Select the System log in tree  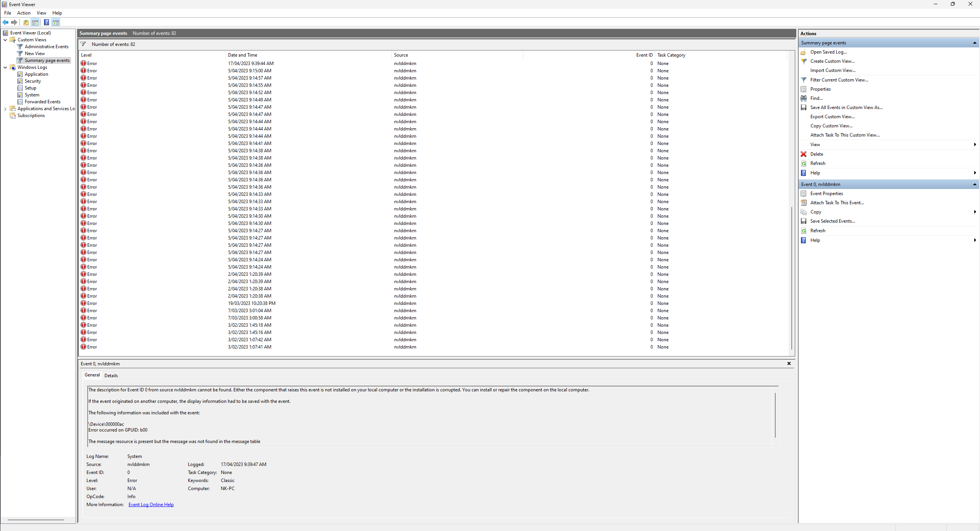[x=32, y=95]
